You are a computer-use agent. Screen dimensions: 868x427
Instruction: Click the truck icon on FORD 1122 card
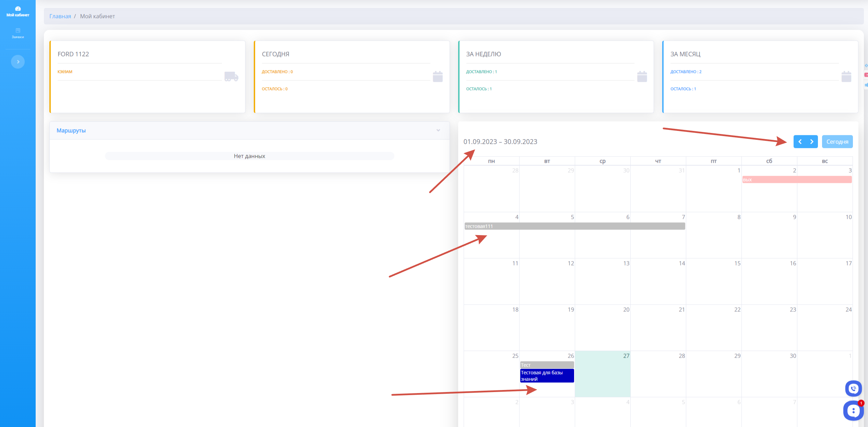[x=231, y=76]
